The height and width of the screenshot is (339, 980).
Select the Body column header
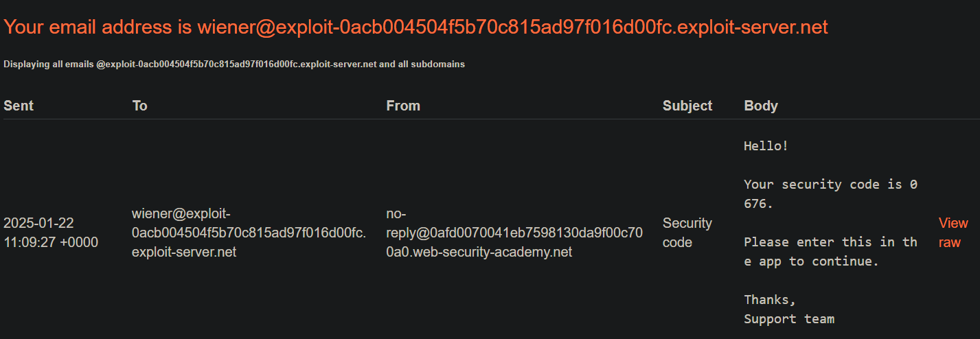click(761, 106)
